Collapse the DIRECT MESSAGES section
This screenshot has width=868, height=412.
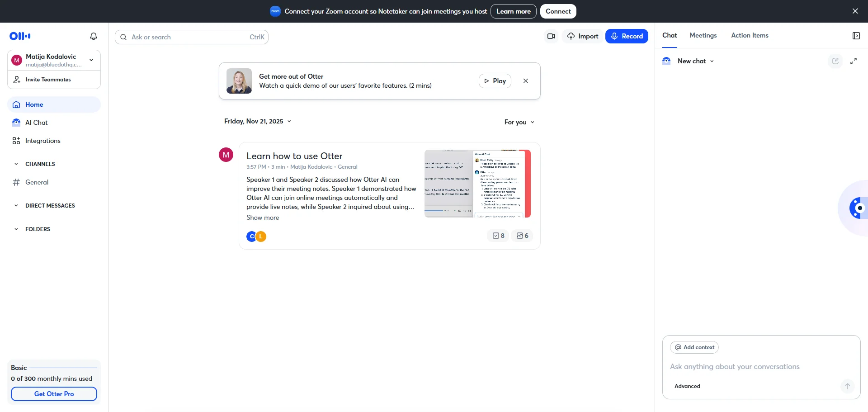point(16,206)
